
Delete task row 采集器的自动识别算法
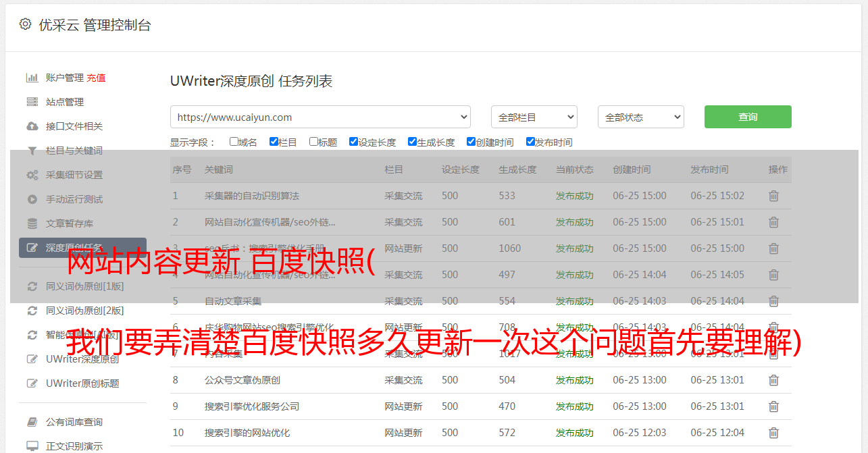(x=773, y=196)
